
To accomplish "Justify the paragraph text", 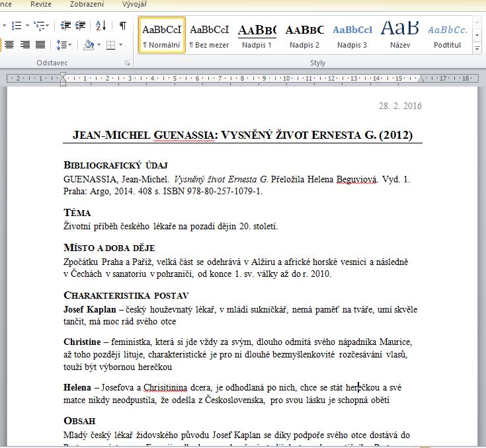I will [x=40, y=45].
